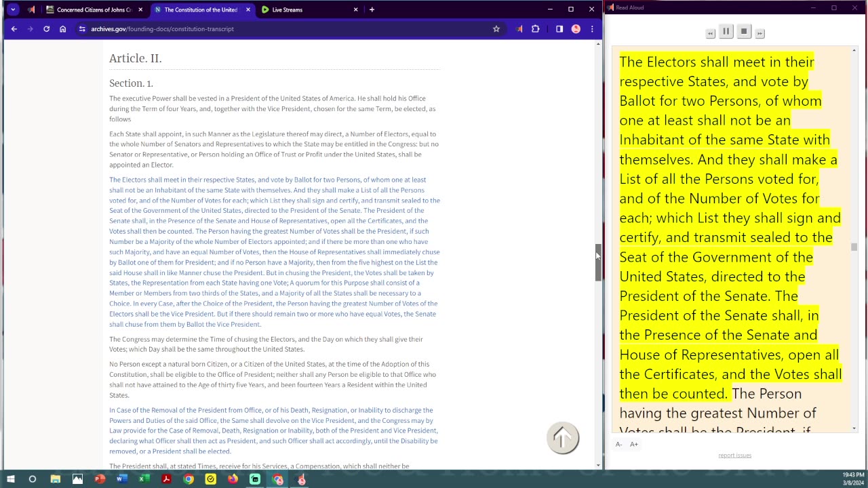Open the Chrome home page button
The height and width of the screenshot is (488, 868).
(x=62, y=28)
